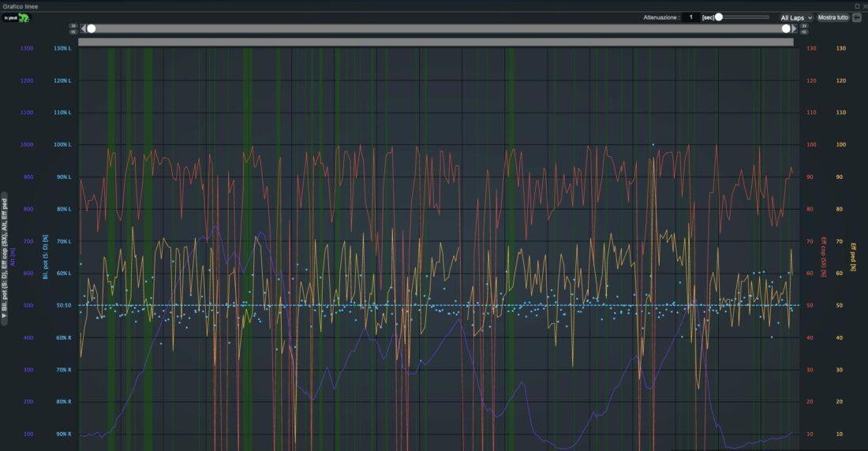Click the Attenuazione seconds input field
Screen dimensions: 868x451
(690, 17)
